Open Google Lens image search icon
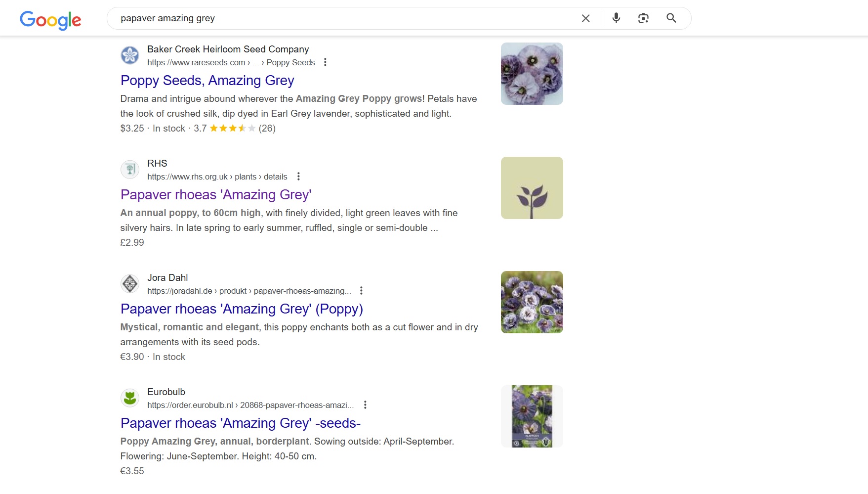Image resolution: width=868 pixels, height=494 pixels. [643, 18]
